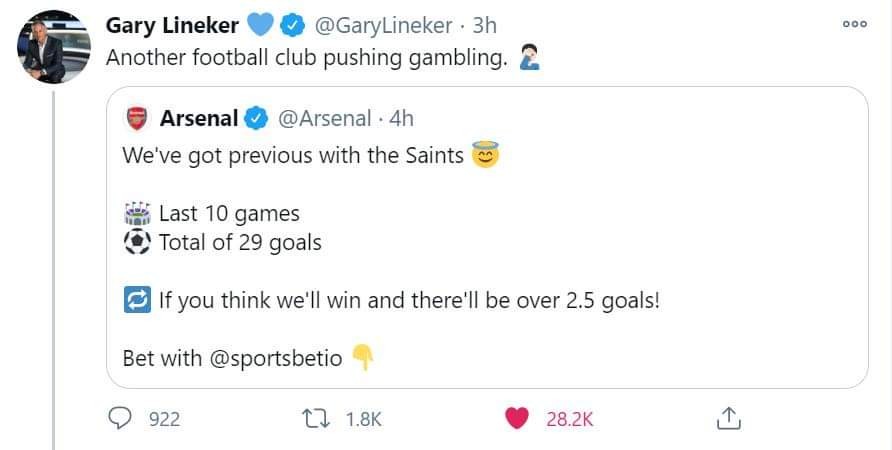Click the 28.2K likes count
This screenshot has width=892, height=450.
click(569, 419)
